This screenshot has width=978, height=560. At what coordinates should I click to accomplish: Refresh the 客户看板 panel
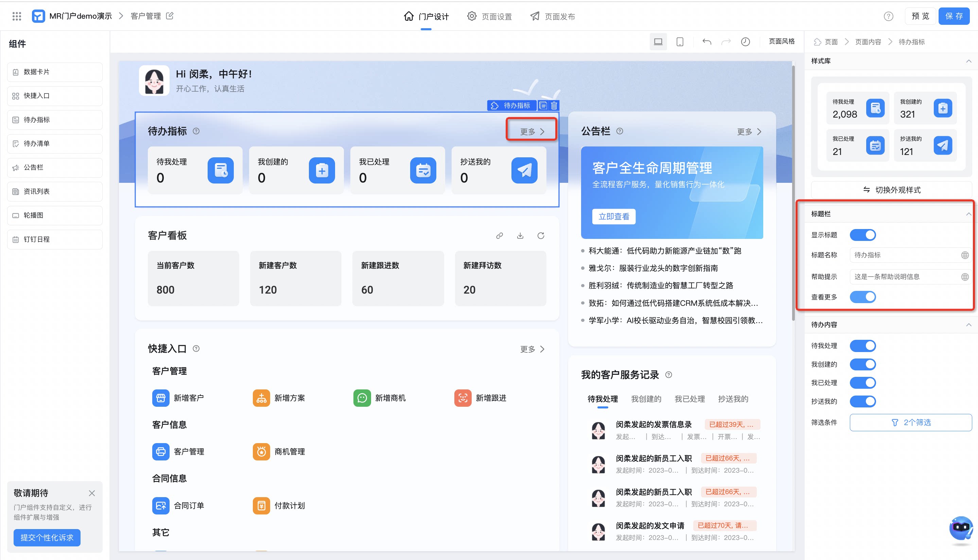[x=541, y=235]
